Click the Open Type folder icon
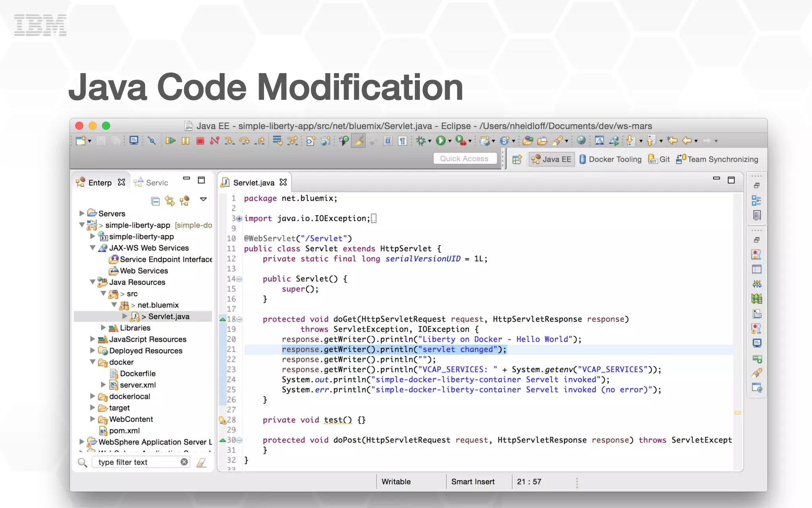The height and width of the screenshot is (508, 812). [528, 140]
